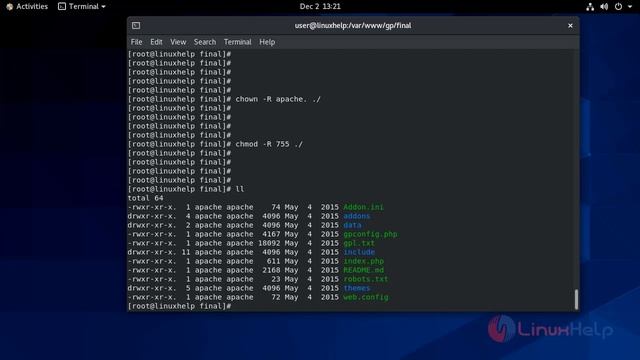Expand the system menu arrow
The image size is (640, 360).
pyautogui.click(x=630, y=7)
